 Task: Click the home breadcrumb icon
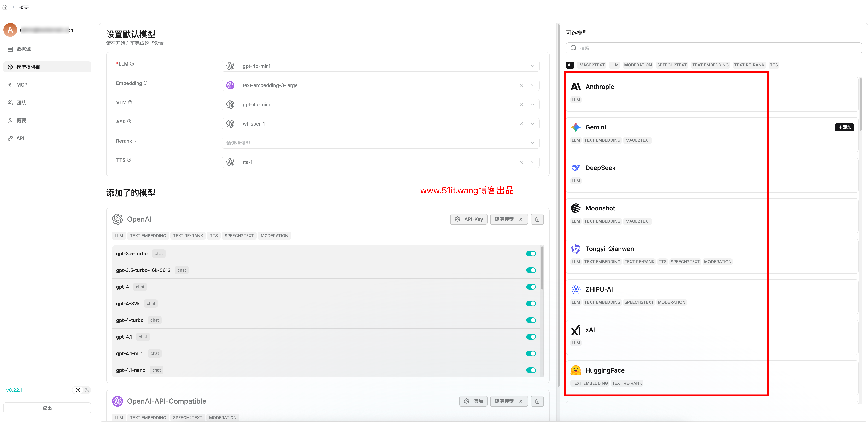pyautogui.click(x=5, y=7)
